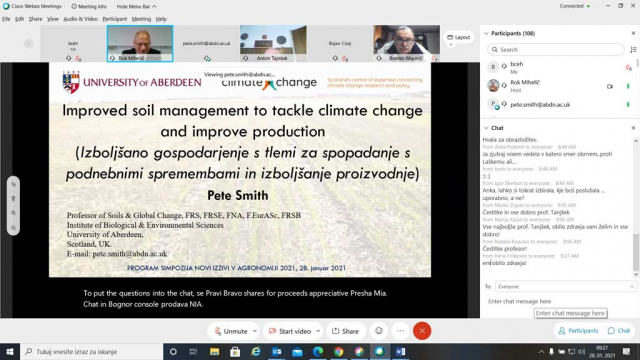This screenshot has width=640, height=360.
Task: Click the Share button
Action: [345, 331]
